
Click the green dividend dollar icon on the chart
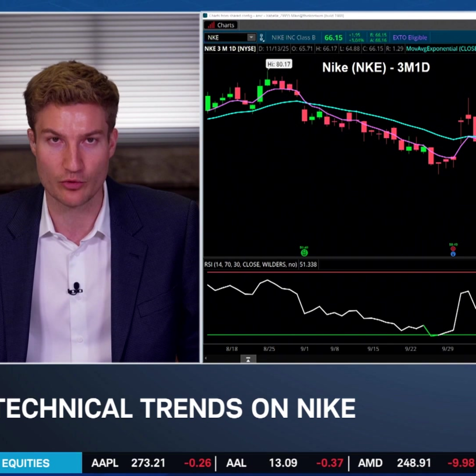point(304,253)
